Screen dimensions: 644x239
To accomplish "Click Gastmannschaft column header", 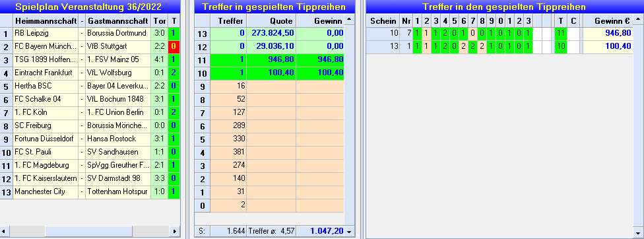I will point(118,20).
